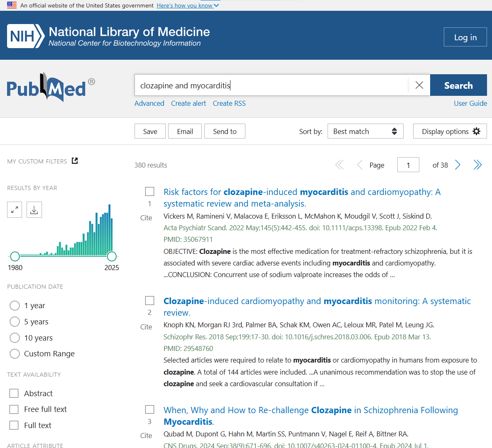Image resolution: width=492 pixels, height=448 pixels.
Task: Go to next results page arrow
Action: pyautogui.click(x=458, y=165)
